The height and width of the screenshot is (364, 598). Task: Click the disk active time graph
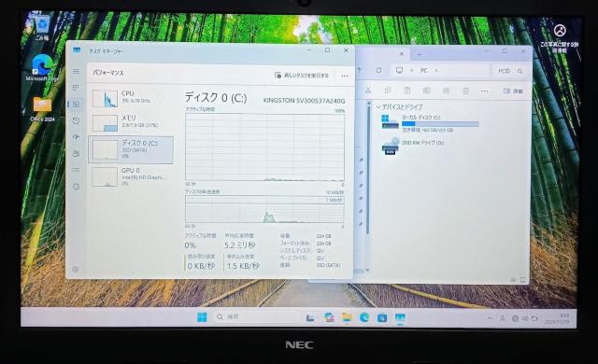(264, 147)
